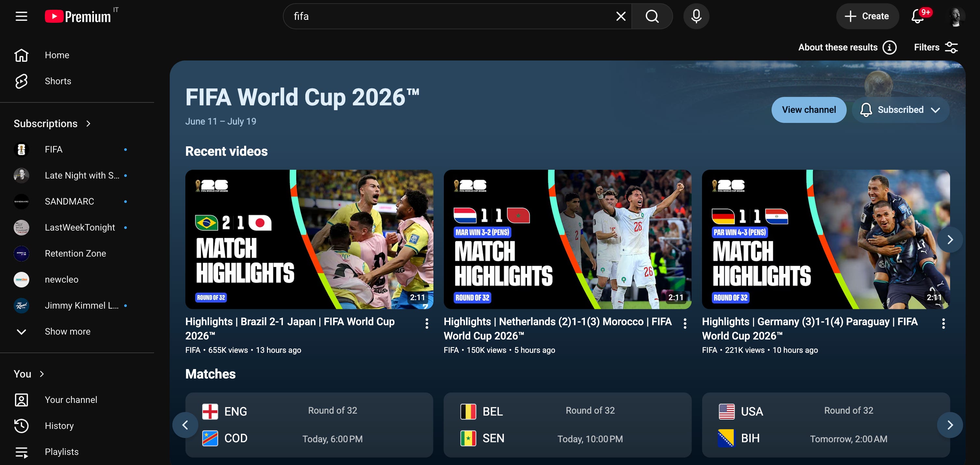
Task: Open more options for Brazil-Japan video
Action: [427, 324]
